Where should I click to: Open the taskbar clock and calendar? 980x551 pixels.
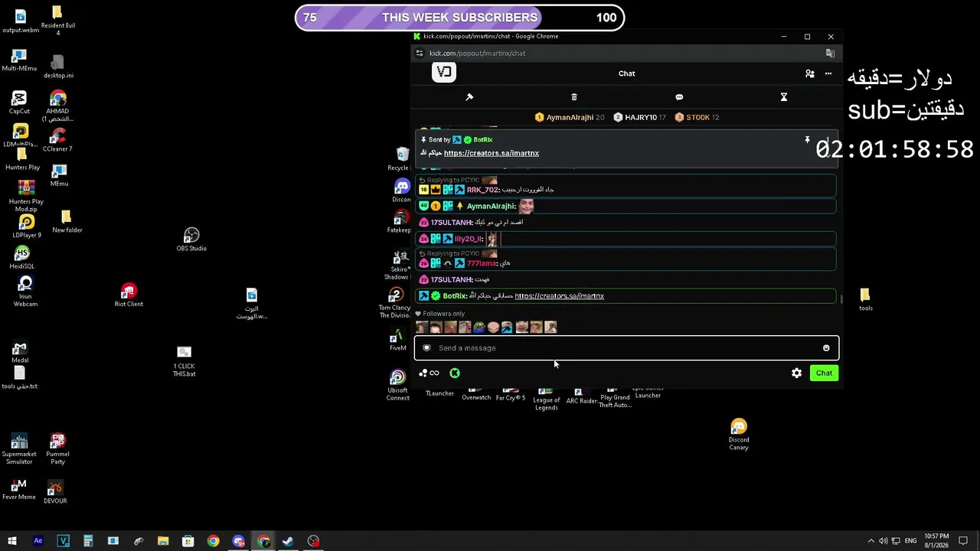[x=936, y=541]
